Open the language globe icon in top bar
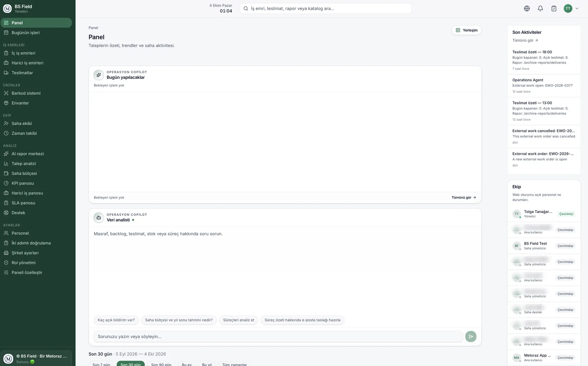The width and height of the screenshot is (588, 366). pyautogui.click(x=527, y=8)
